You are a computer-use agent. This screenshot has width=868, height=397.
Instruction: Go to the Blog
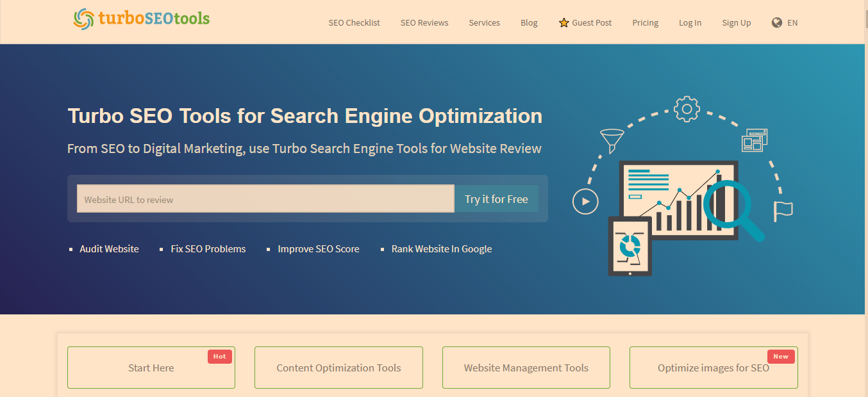pos(529,22)
